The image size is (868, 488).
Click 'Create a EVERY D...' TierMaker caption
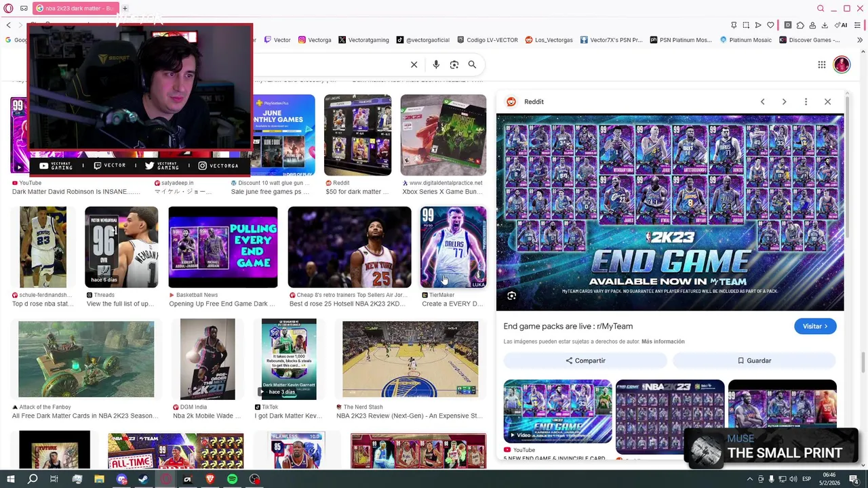click(452, 304)
